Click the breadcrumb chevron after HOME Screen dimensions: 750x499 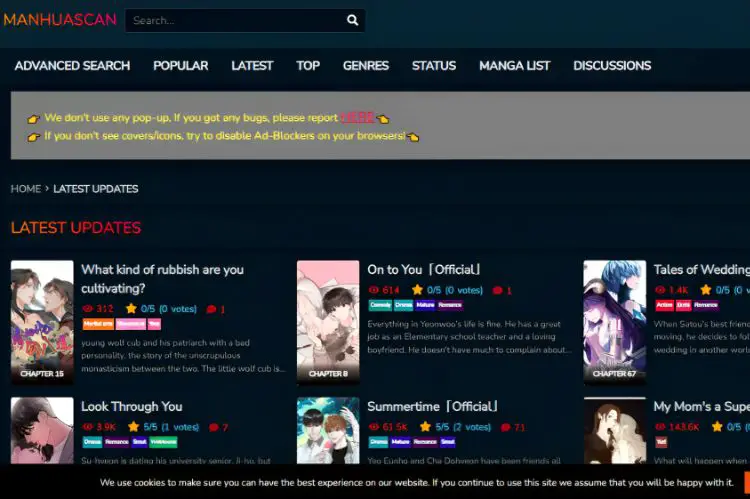[47, 189]
